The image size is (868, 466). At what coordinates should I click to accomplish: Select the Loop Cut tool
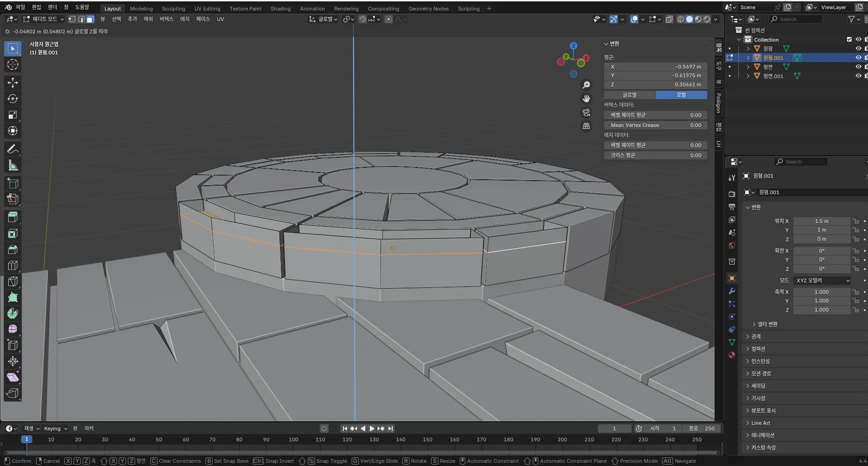point(13,266)
